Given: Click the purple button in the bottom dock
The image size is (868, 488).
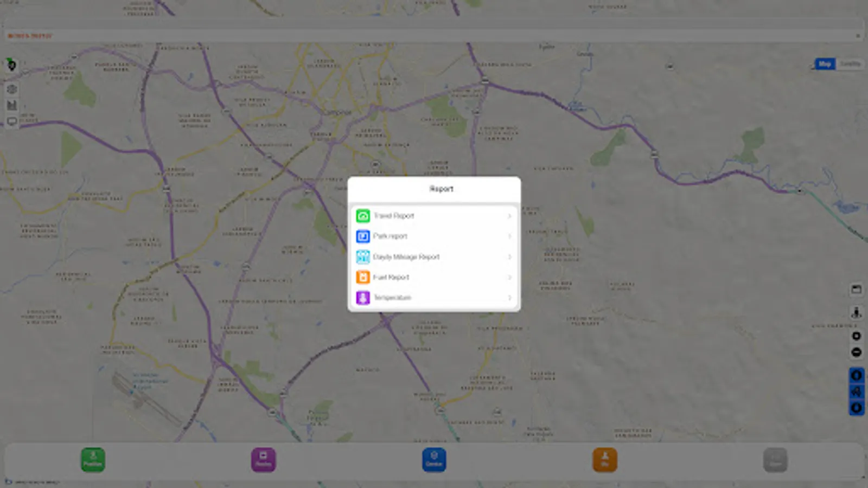Looking at the screenshot, I should tap(263, 460).
